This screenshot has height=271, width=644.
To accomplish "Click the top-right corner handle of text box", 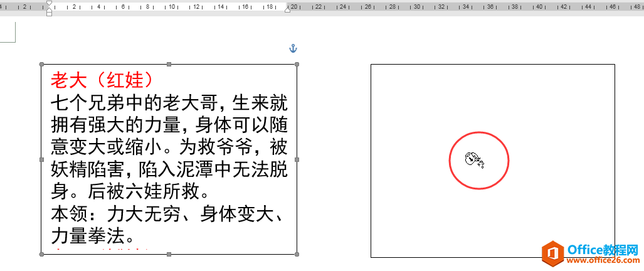I will 297,65.
